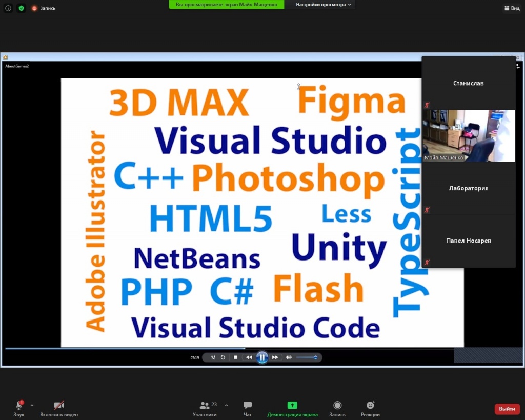Pause the video with the round blue button
525x420 pixels.
(262, 357)
